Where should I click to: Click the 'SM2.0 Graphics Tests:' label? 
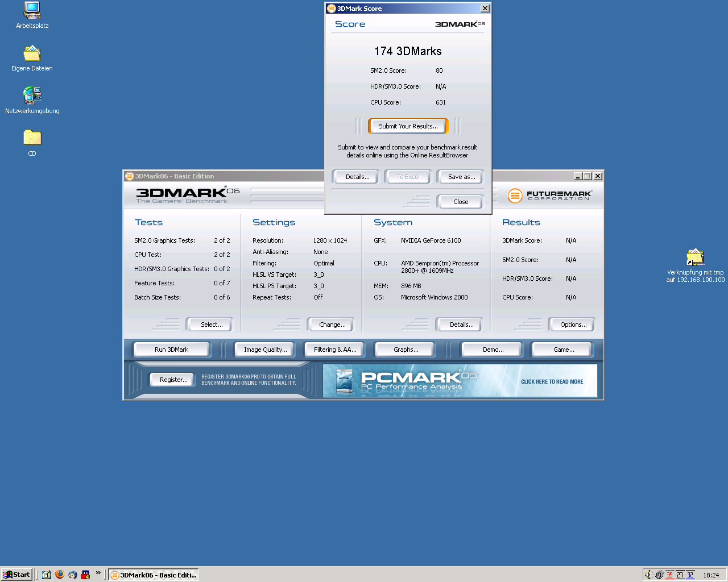pos(165,240)
